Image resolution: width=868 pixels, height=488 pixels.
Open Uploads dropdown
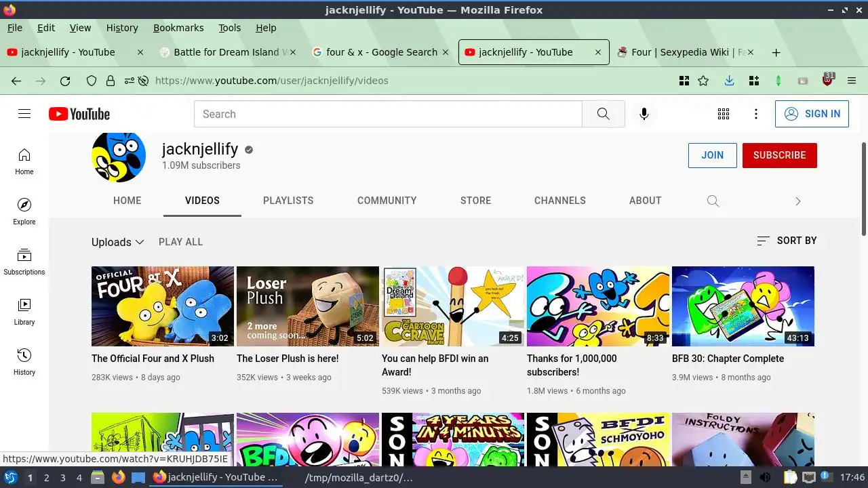(x=118, y=242)
